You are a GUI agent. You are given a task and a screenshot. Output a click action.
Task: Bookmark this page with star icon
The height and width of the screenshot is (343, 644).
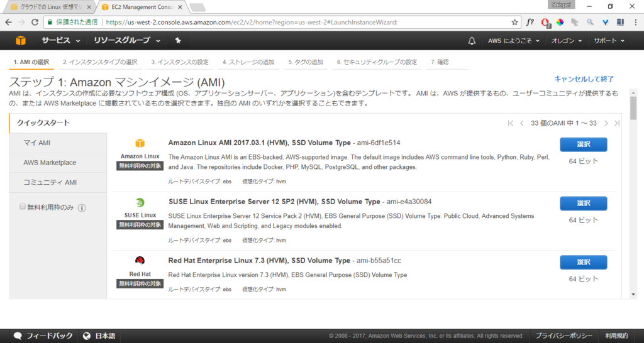(514, 22)
